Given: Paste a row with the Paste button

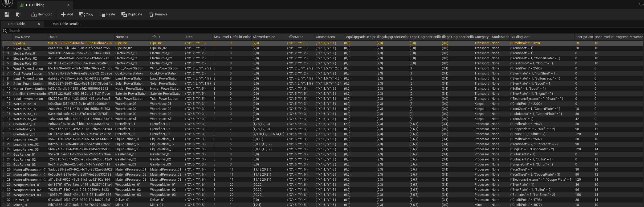Looking at the screenshot, I should (107, 14).
